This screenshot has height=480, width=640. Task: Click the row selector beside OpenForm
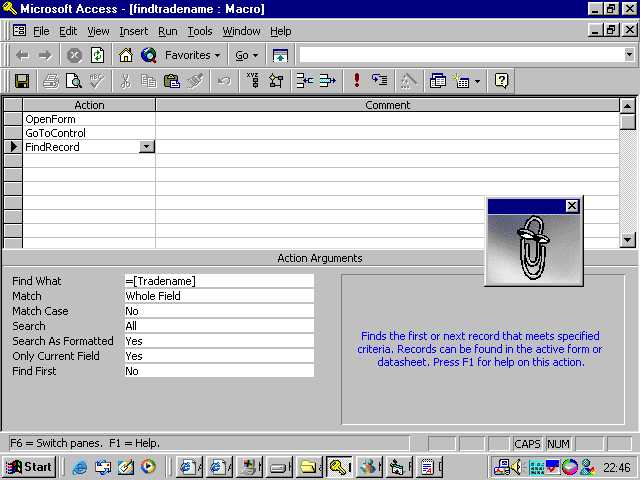(x=13, y=119)
